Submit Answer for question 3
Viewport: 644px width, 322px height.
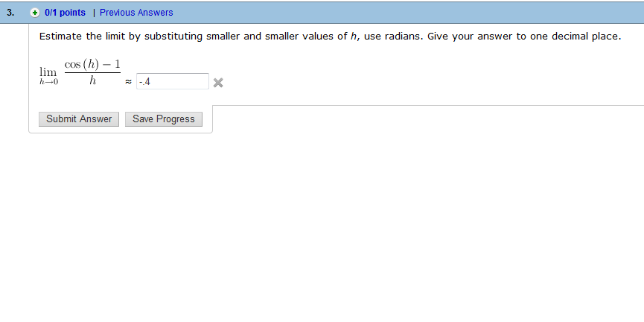pos(79,119)
